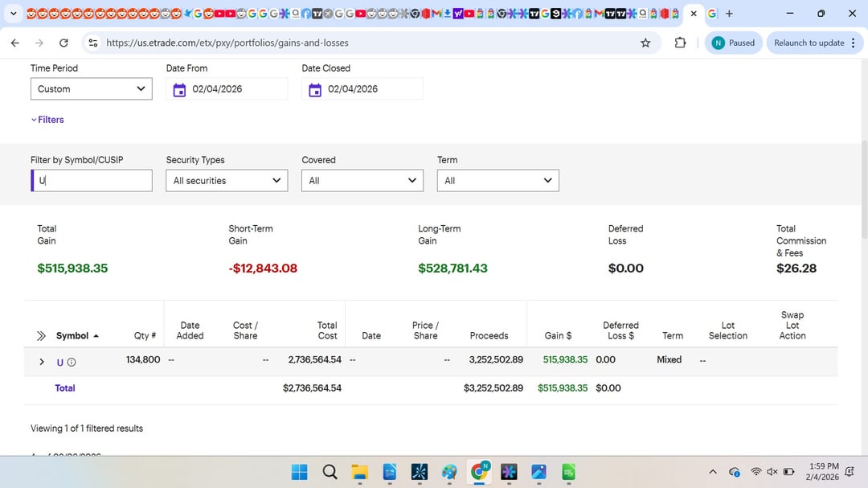Expand the U symbol row details
The image size is (868, 488).
[42, 363]
